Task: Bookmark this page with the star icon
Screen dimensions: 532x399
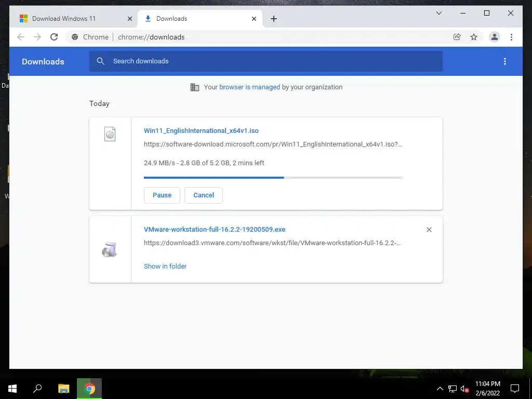Action: tap(474, 37)
